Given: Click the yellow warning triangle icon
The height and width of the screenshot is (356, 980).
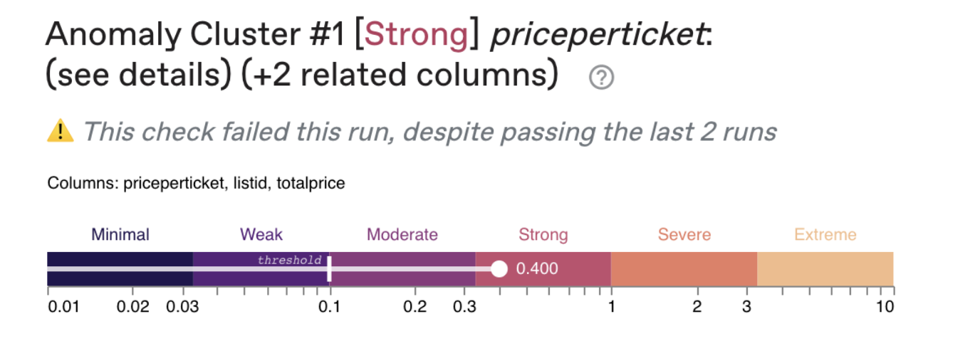Looking at the screenshot, I should click(61, 131).
